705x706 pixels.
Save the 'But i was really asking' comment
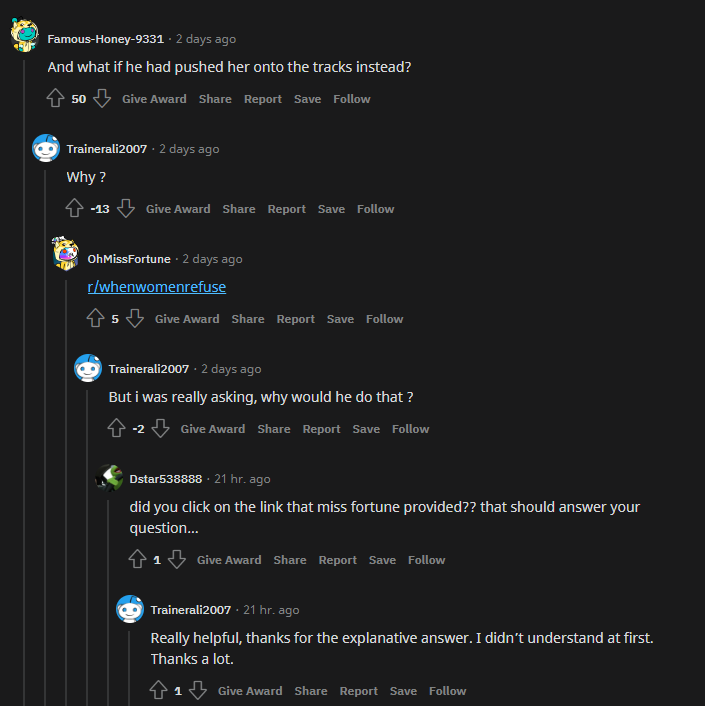point(366,429)
